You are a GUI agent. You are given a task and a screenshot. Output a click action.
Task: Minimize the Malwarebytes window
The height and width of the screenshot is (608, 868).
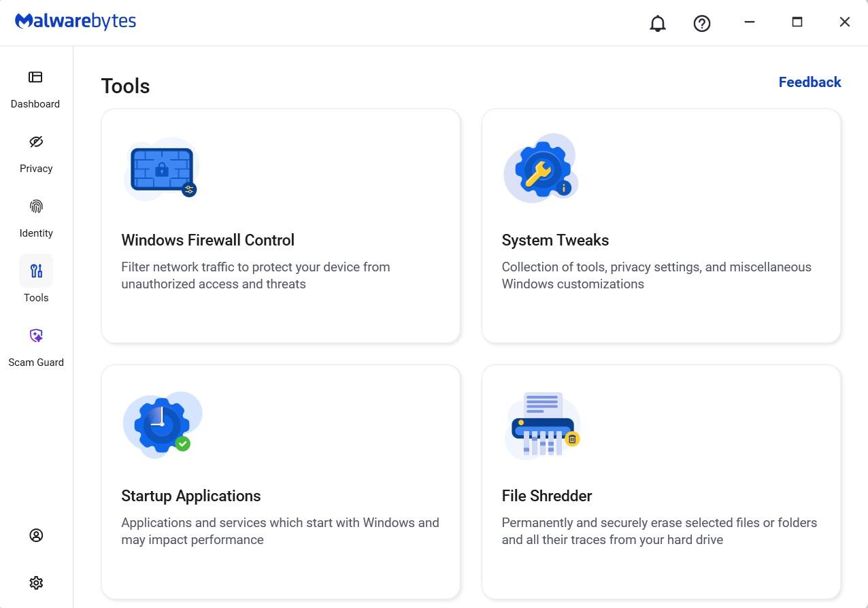click(750, 22)
